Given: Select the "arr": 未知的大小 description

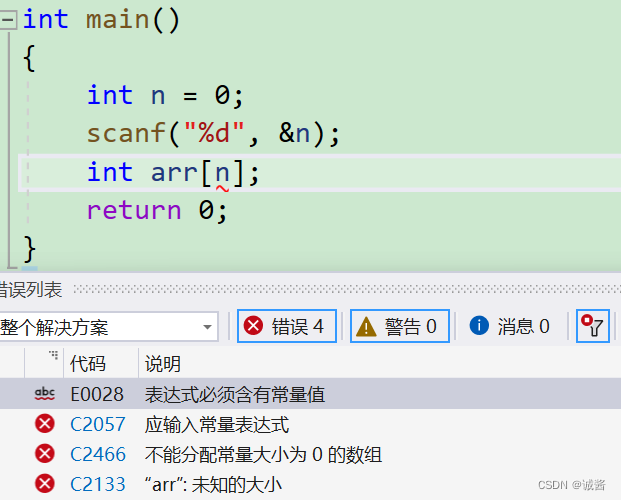Looking at the screenshot, I should (213, 485).
